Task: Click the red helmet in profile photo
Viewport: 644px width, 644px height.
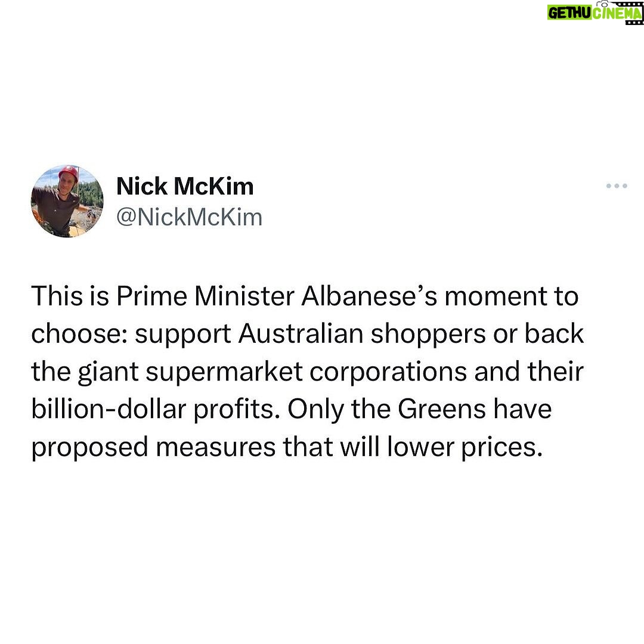Action: [69, 172]
